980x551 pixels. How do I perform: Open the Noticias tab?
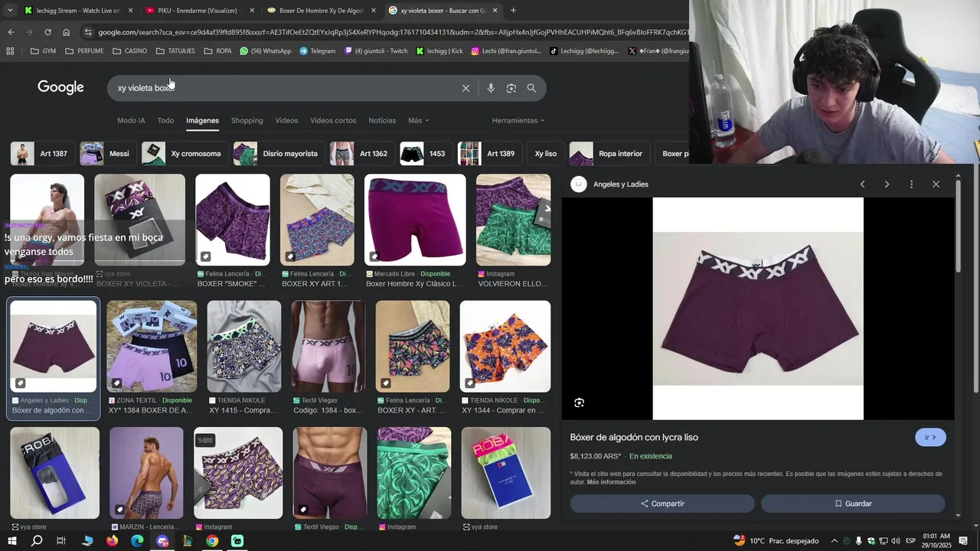(382, 120)
